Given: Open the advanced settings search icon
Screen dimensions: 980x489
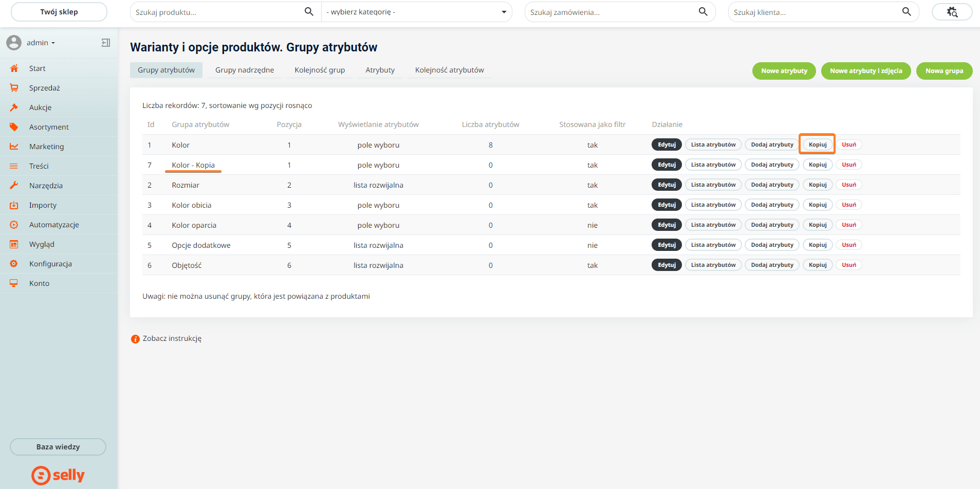Looking at the screenshot, I should (952, 12).
